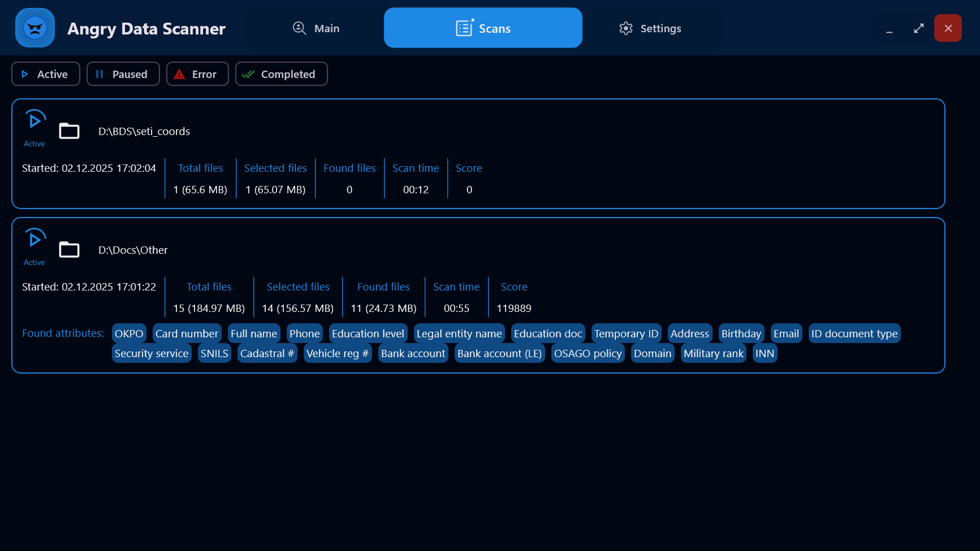Select the Bank account (LE) attribute tag
980x551 pixels.
pos(499,353)
